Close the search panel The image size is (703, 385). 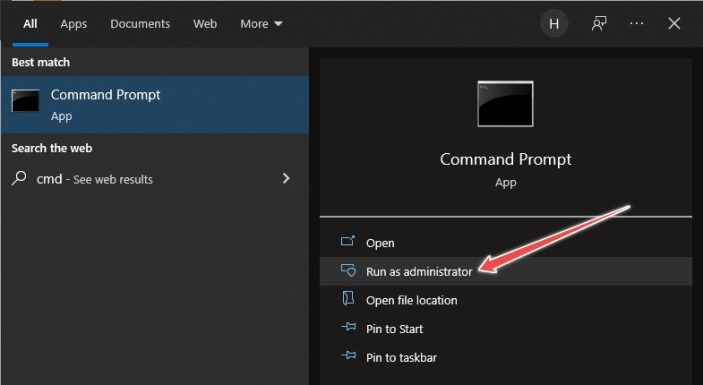674,24
